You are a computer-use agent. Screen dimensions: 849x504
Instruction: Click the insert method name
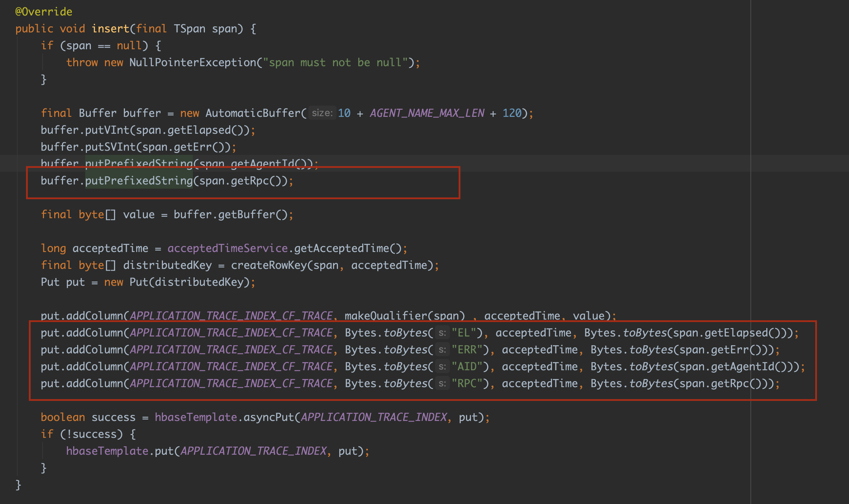[110, 29]
